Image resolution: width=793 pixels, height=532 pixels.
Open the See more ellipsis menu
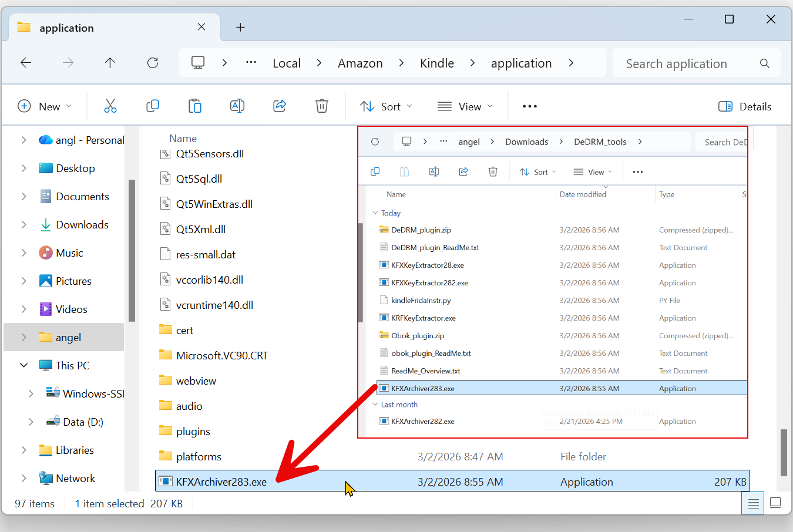(530, 106)
